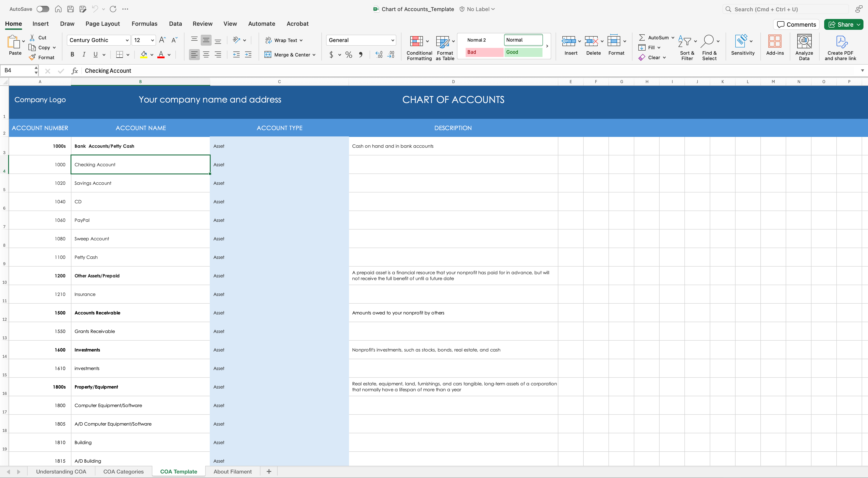The height and width of the screenshot is (478, 868).
Task: Toggle center text horizontally button
Action: (206, 55)
